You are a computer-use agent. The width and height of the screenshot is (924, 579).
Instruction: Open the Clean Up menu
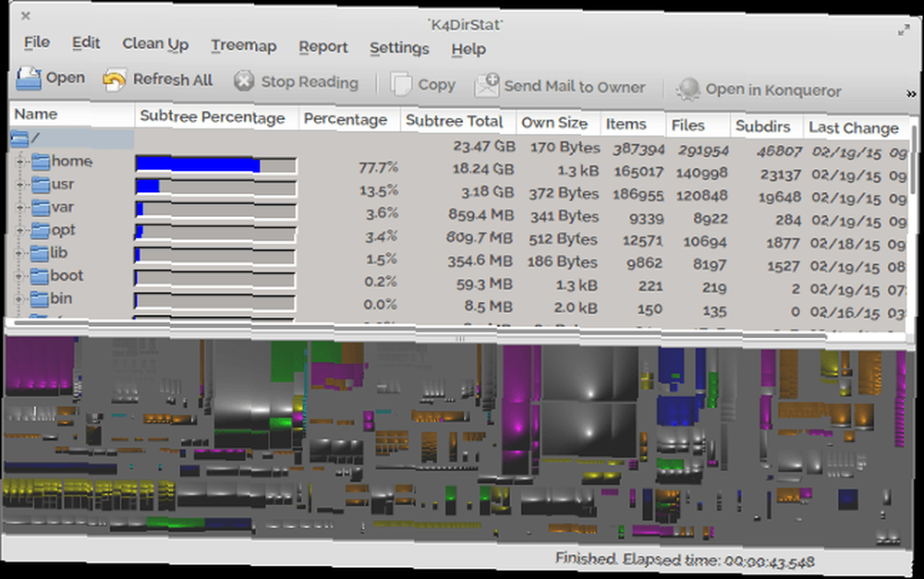pyautogui.click(x=155, y=44)
